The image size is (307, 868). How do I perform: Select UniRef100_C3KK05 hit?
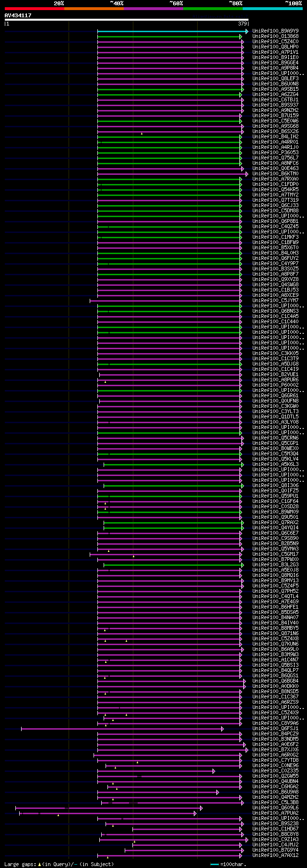[276, 354]
